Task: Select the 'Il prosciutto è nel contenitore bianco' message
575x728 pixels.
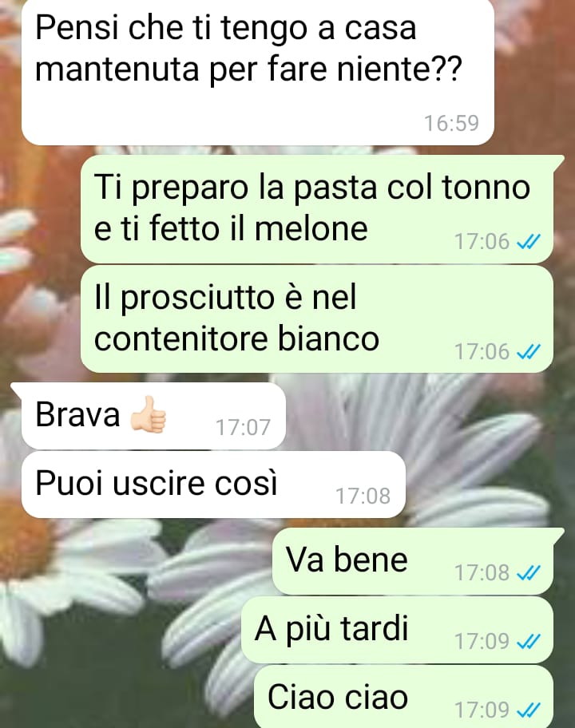Action: (317, 319)
